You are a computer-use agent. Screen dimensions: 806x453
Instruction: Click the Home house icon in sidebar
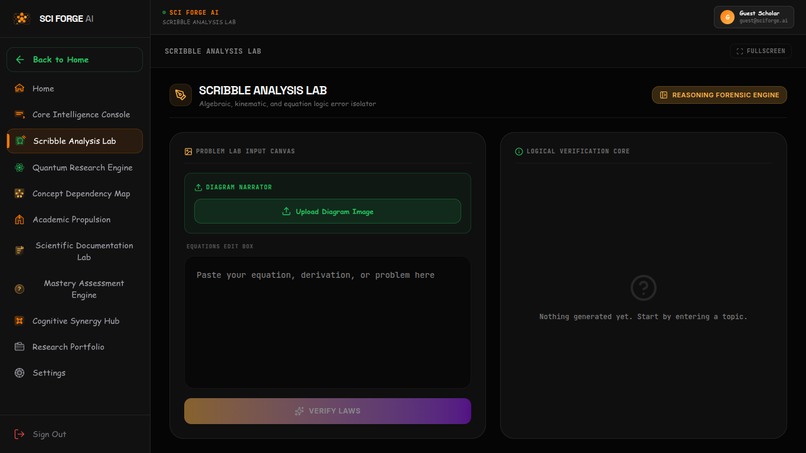point(20,88)
